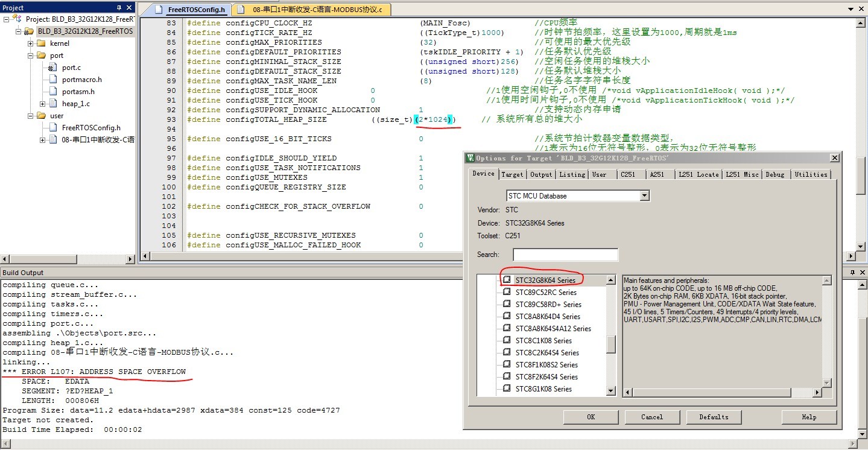Viewport: 868px width, 450px height.
Task: Click Cancel in Options dialog
Action: (651, 417)
